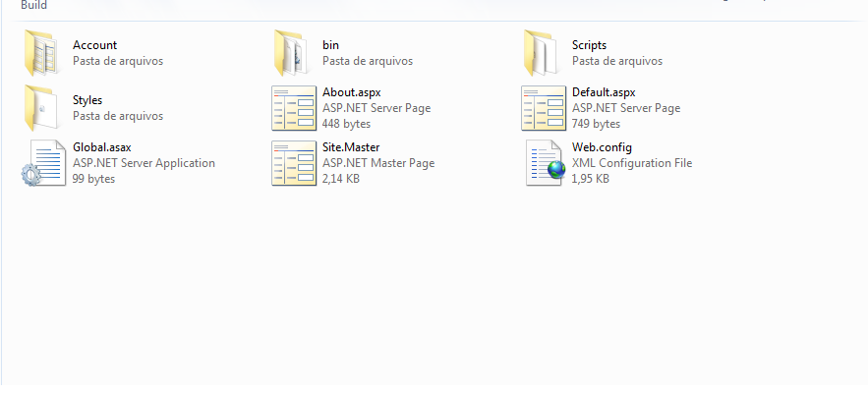Click the 749 bytes size label
Image resolution: width=868 pixels, height=393 pixels.
click(x=596, y=124)
